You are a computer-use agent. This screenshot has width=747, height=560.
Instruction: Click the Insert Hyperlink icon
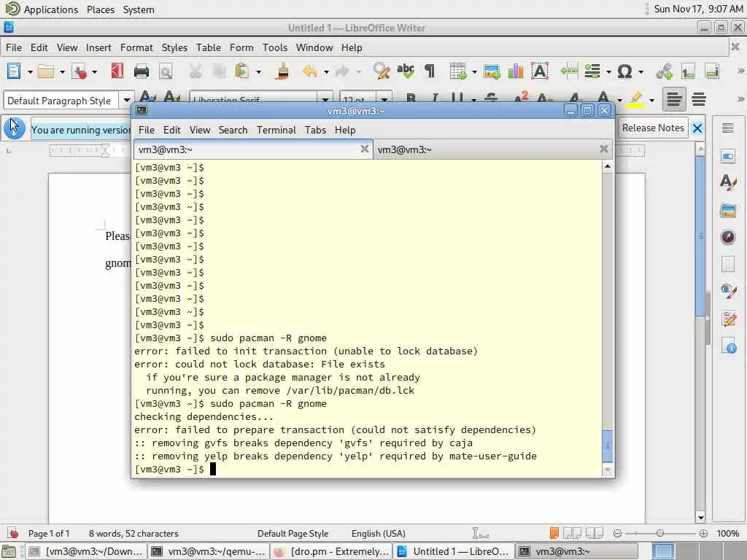click(x=664, y=71)
